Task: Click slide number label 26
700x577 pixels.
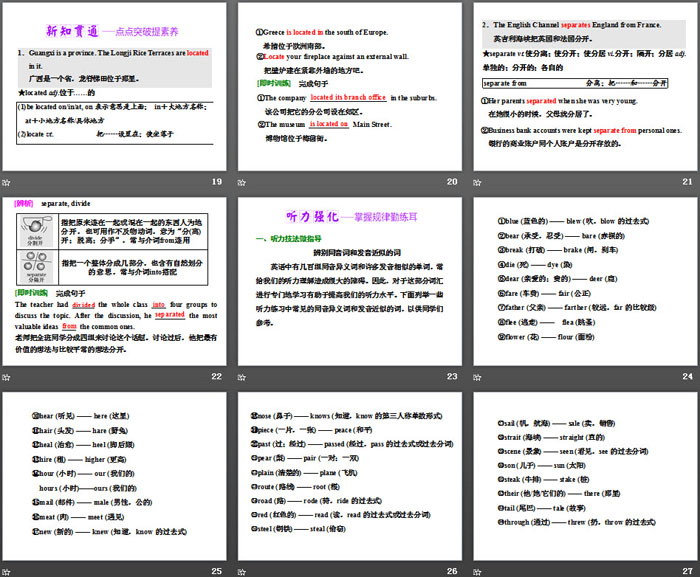Action: (x=452, y=571)
